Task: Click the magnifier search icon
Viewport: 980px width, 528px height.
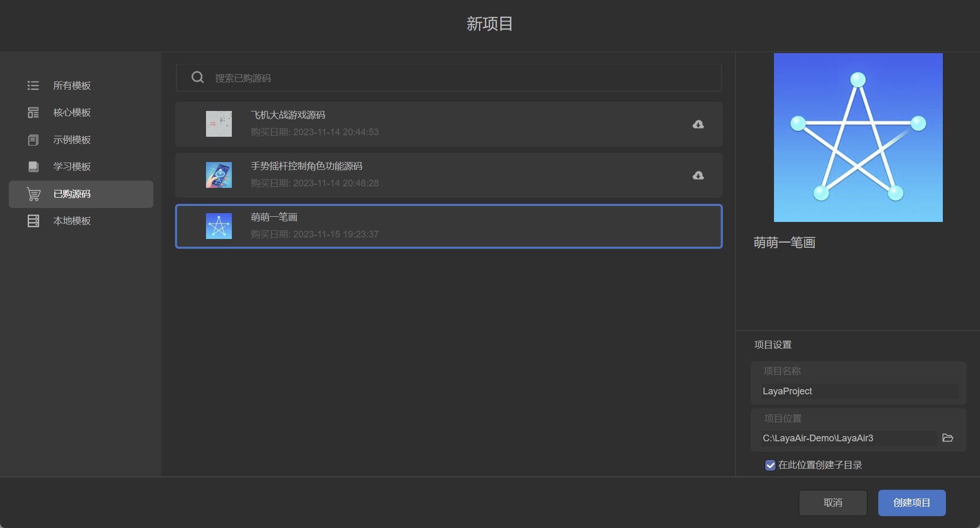Action: (x=197, y=77)
